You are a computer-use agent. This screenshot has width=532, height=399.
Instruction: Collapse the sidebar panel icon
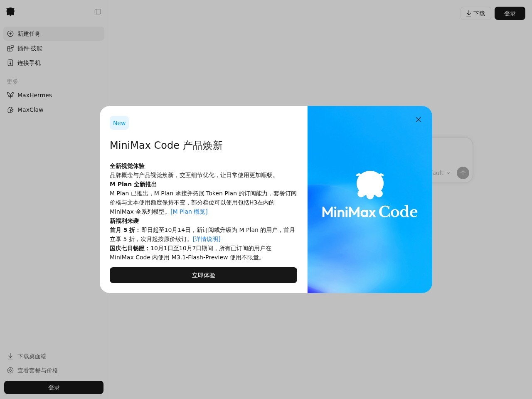coord(98,12)
